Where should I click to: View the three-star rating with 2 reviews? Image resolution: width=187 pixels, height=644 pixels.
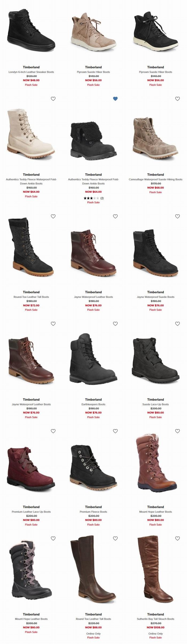pos(93,198)
